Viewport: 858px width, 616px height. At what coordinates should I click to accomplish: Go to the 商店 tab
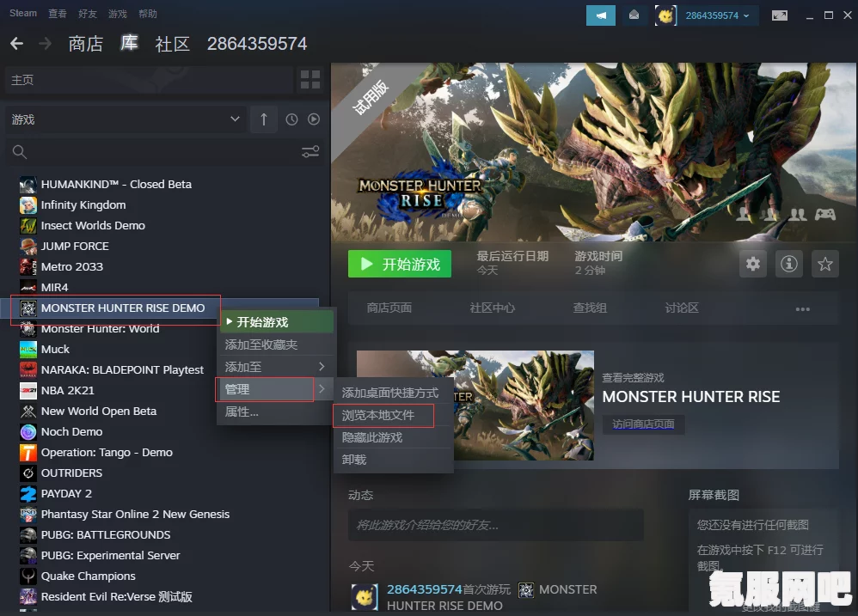coord(86,44)
